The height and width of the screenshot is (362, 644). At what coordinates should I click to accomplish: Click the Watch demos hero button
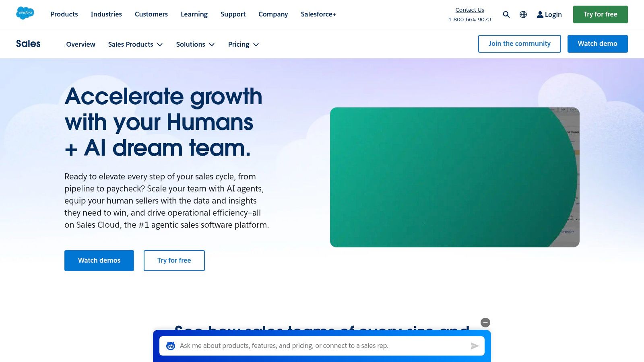(99, 260)
